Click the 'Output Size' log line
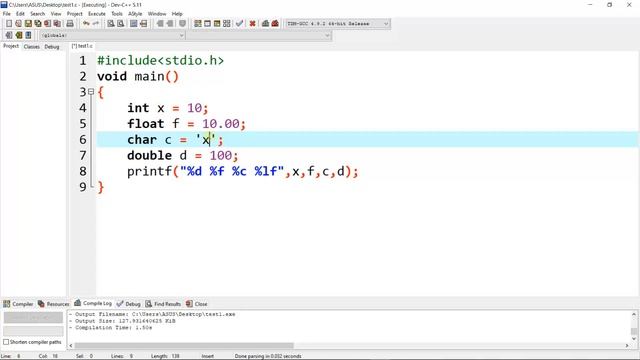Screen dimensions: 640x360 (x=122, y=321)
